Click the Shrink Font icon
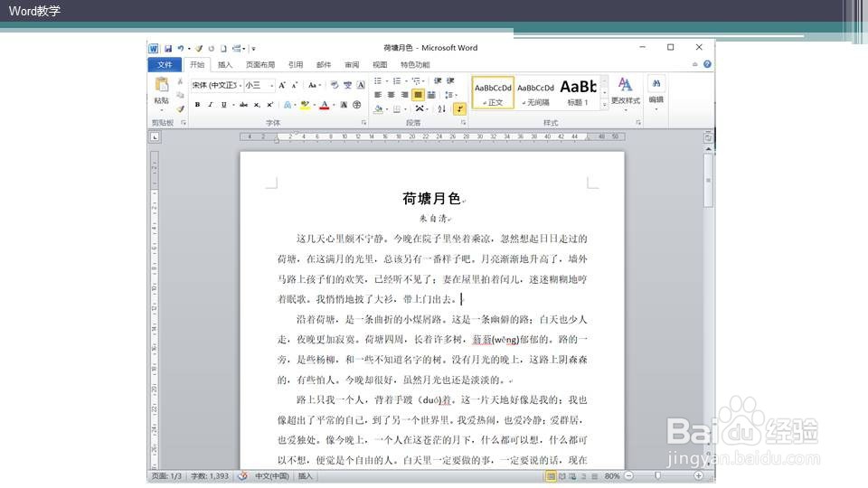Viewport: 868px width, 488px height. click(x=295, y=85)
